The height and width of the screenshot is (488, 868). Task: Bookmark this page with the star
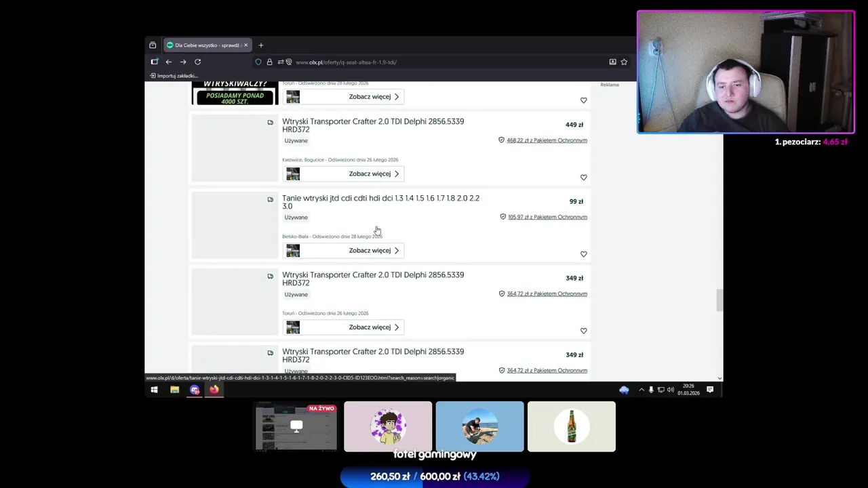[624, 62]
